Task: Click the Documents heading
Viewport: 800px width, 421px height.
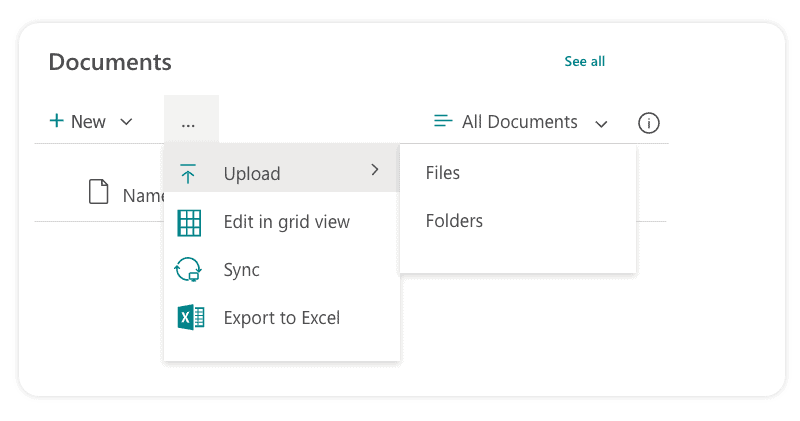Action: 110,62
